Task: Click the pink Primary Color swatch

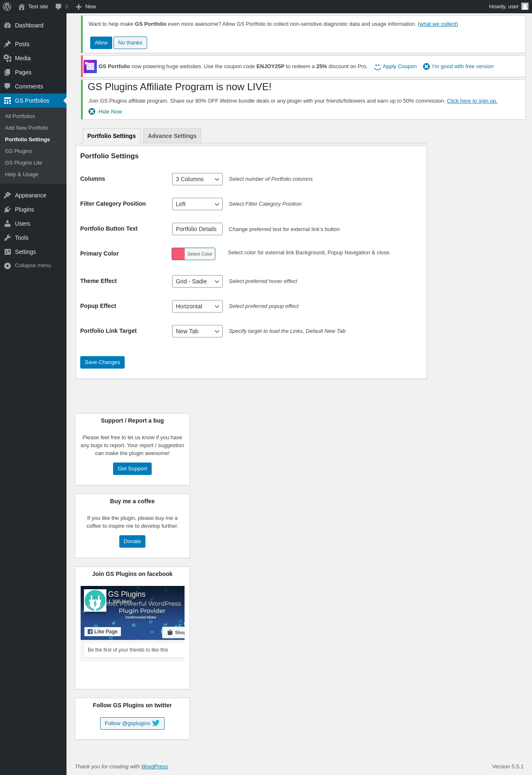Action: pyautogui.click(x=178, y=254)
